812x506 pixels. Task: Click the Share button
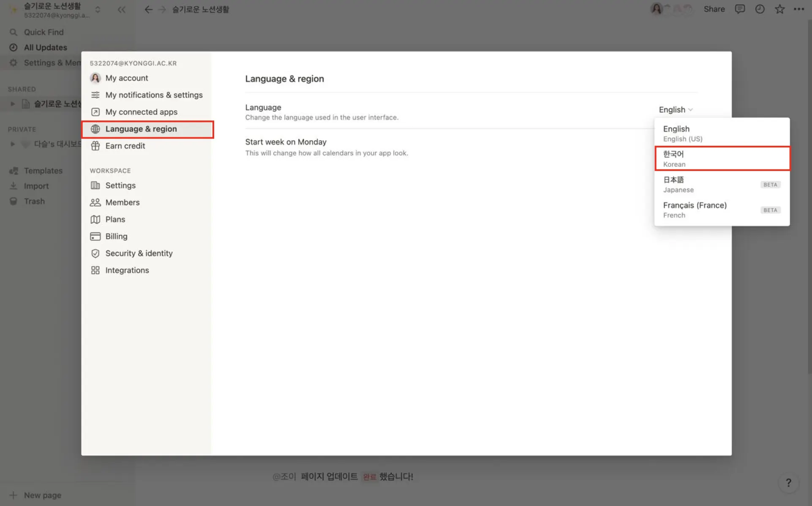714,9
